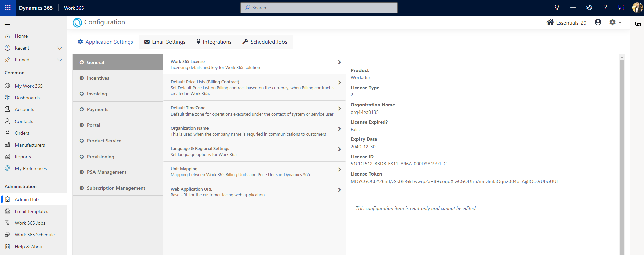Select the Provisioning category
644x255 pixels.
118,157
